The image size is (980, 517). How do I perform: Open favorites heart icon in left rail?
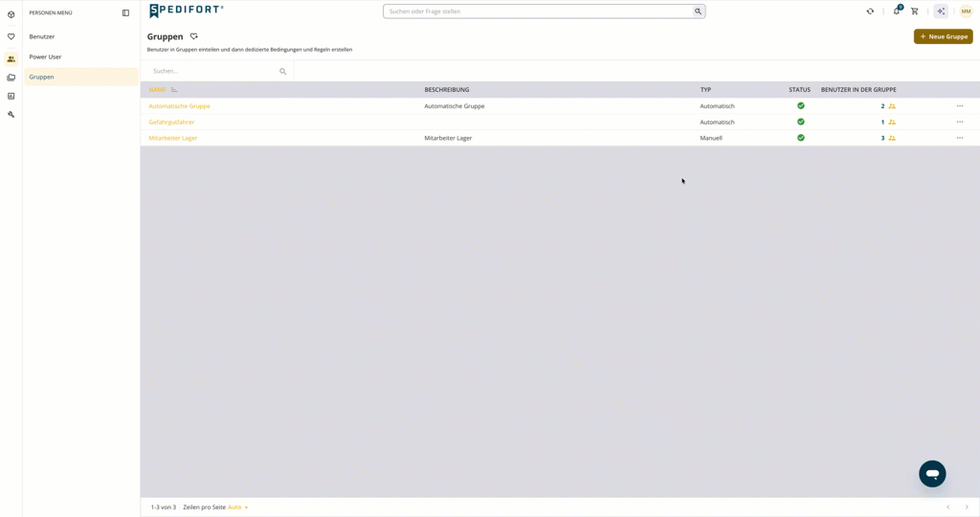click(x=11, y=37)
